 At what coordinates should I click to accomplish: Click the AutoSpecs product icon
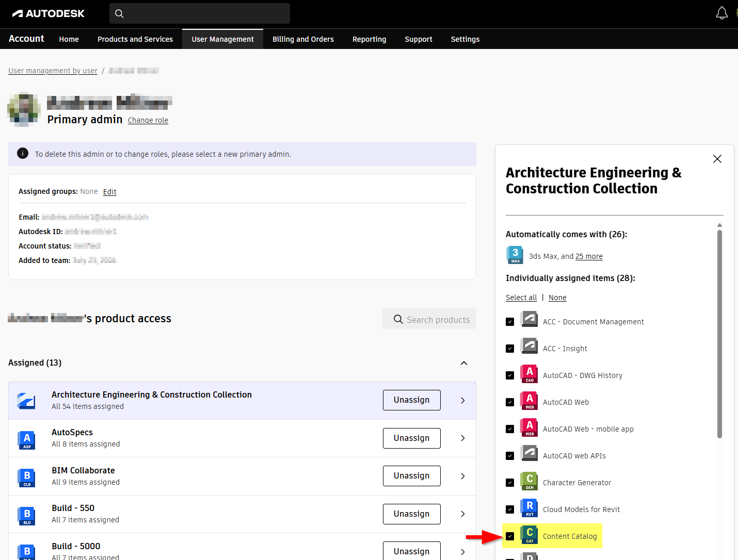[27, 439]
